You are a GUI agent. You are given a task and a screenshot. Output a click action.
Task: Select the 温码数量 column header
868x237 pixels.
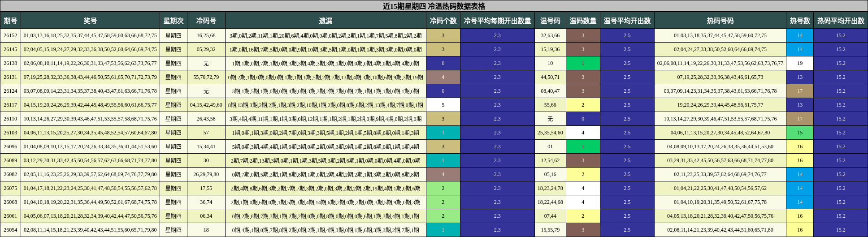(x=583, y=21)
